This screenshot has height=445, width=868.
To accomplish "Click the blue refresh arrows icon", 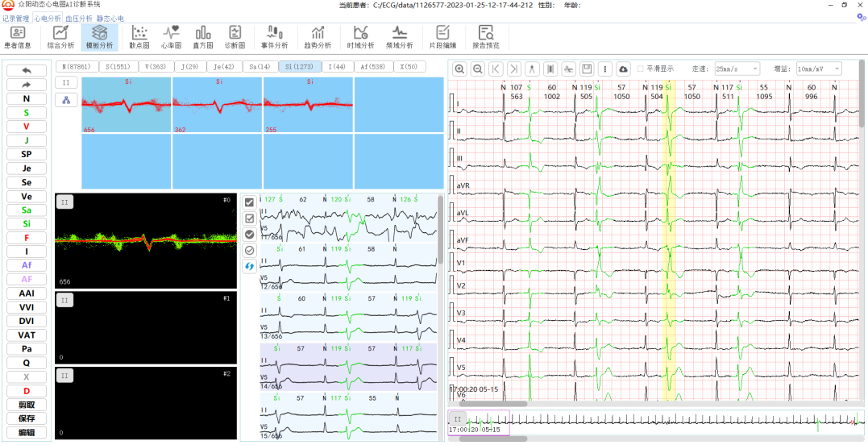I will pos(249,266).
